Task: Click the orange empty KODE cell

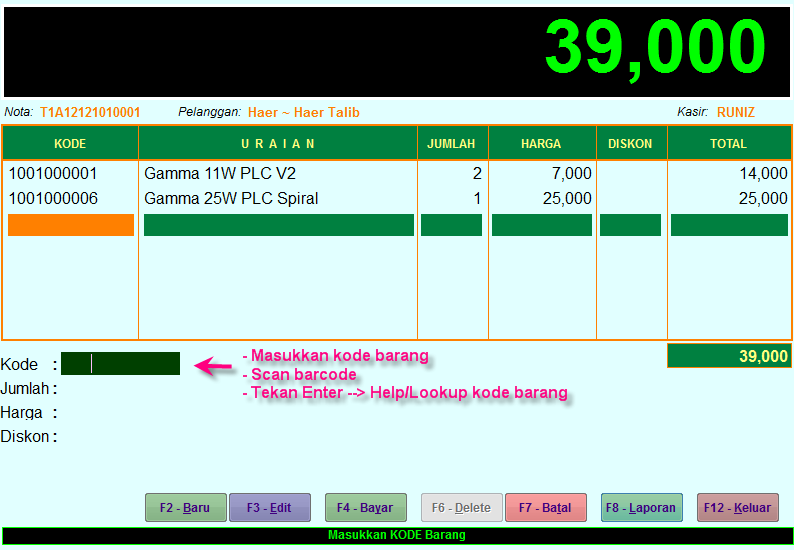Action: pyautogui.click(x=70, y=225)
